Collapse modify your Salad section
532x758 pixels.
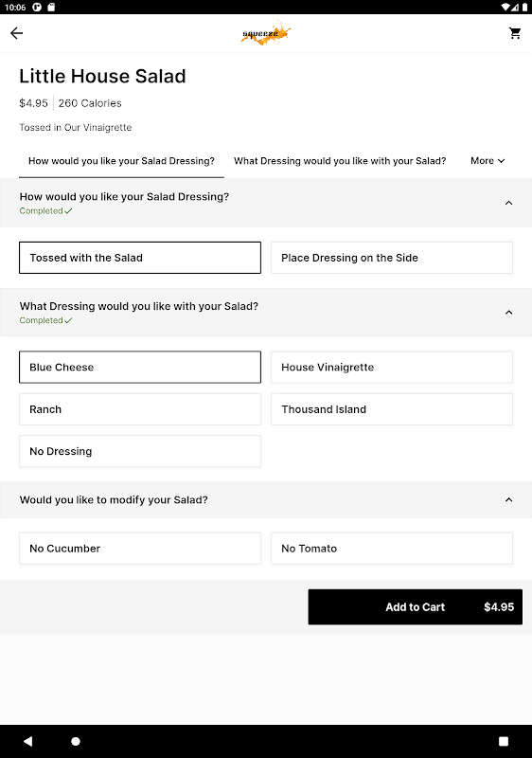[x=509, y=500]
